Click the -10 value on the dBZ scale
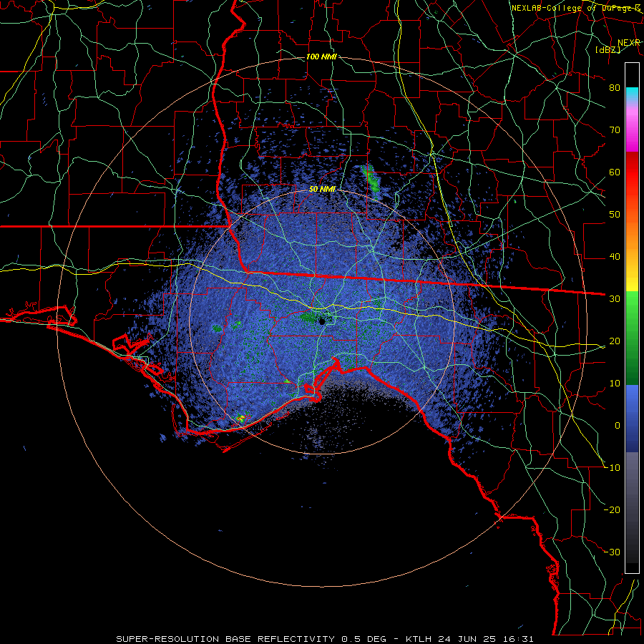Screen dimensions: 644x644 coord(612,468)
